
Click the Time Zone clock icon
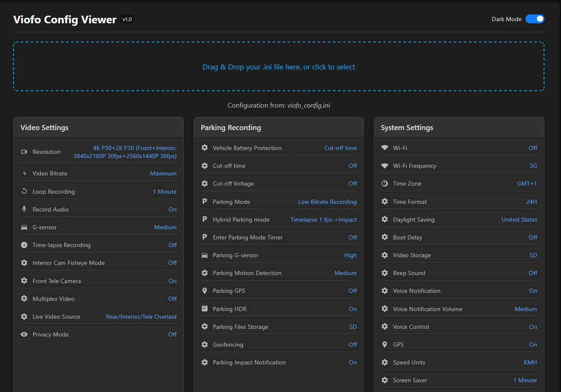pyautogui.click(x=385, y=183)
